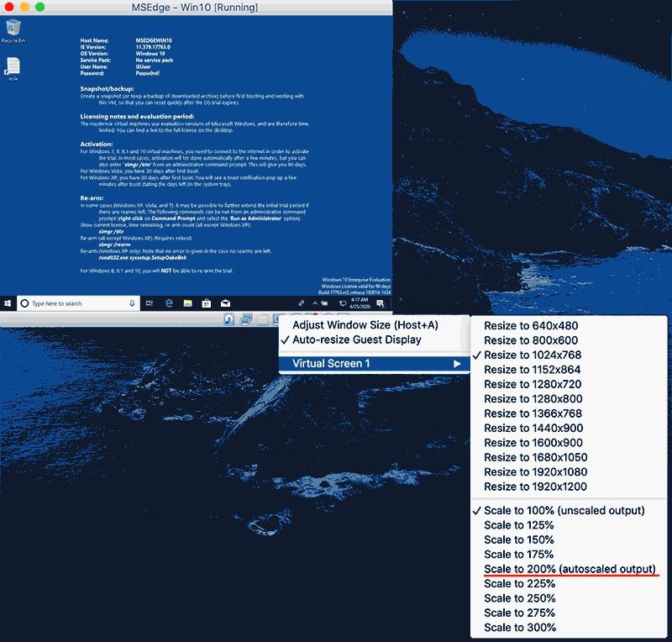Show hidden system tray icons

pos(314,303)
